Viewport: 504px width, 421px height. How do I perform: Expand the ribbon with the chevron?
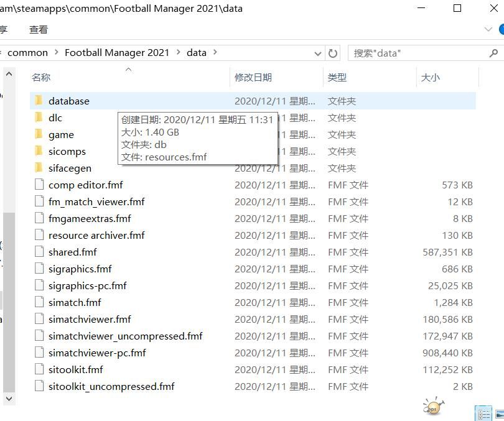coord(488,30)
